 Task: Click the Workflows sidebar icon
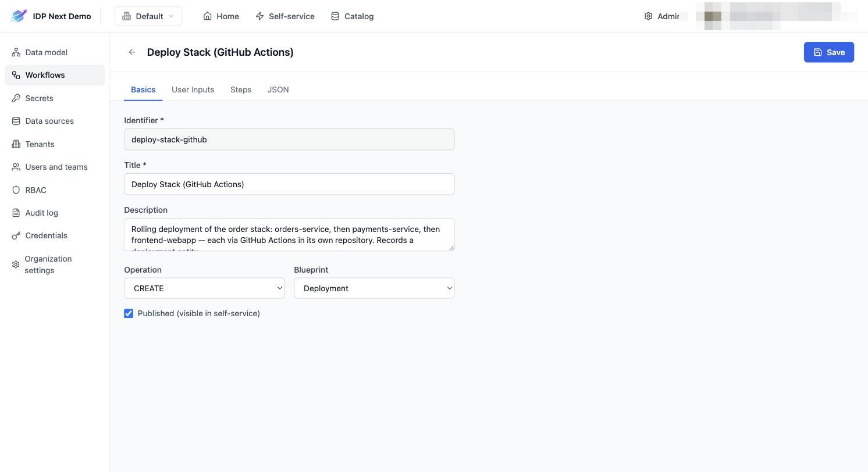[16, 75]
